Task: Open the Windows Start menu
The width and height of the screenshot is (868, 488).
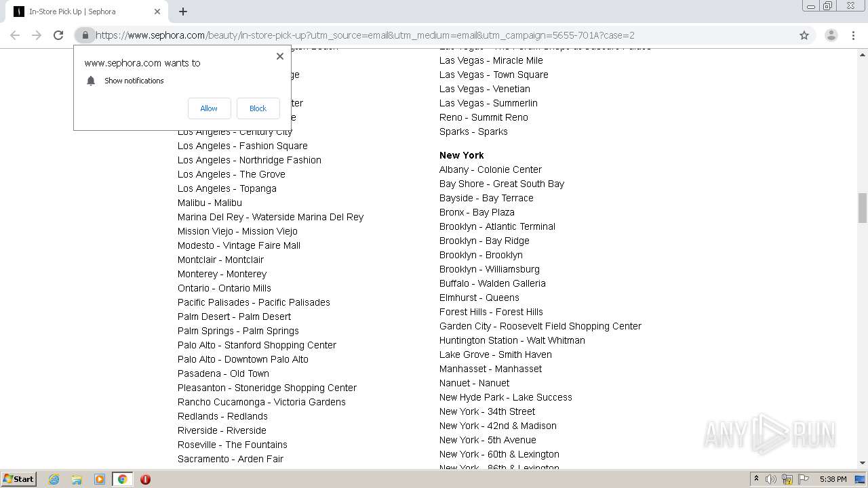Action: [x=18, y=479]
